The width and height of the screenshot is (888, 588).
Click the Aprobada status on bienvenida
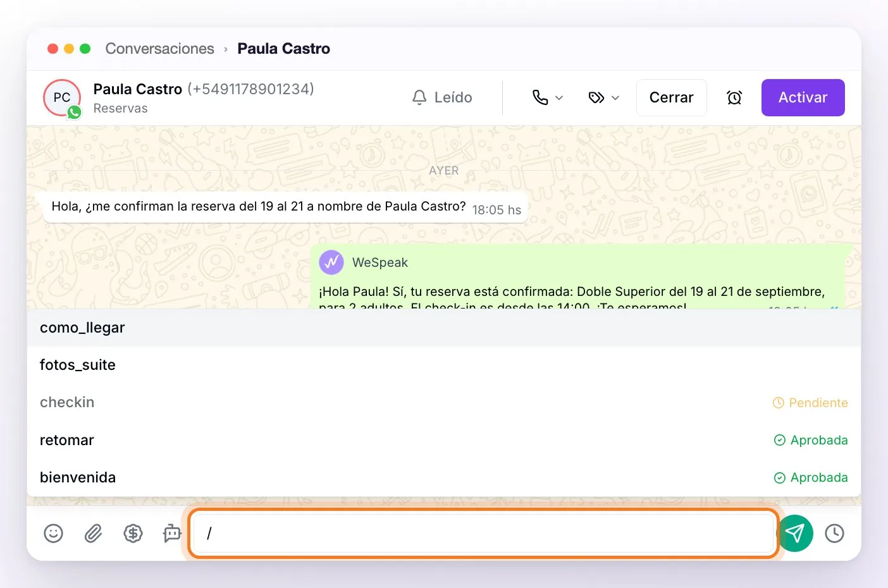pyautogui.click(x=811, y=477)
